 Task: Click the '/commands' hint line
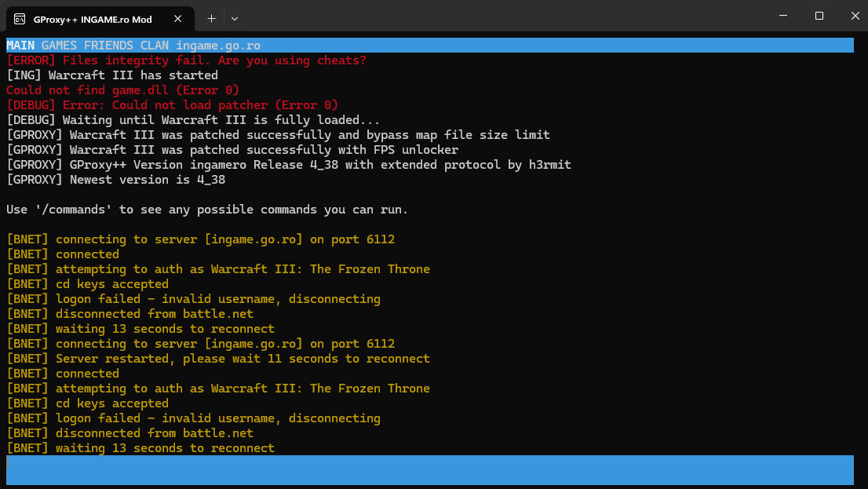coord(207,210)
